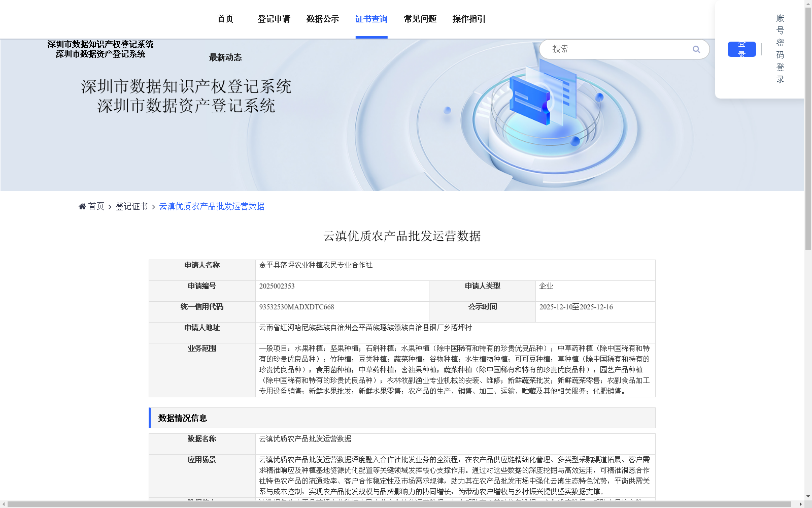This screenshot has height=508, width=812.
Task: Select credit code 93532530MADXDTC668
Action: coord(296,307)
